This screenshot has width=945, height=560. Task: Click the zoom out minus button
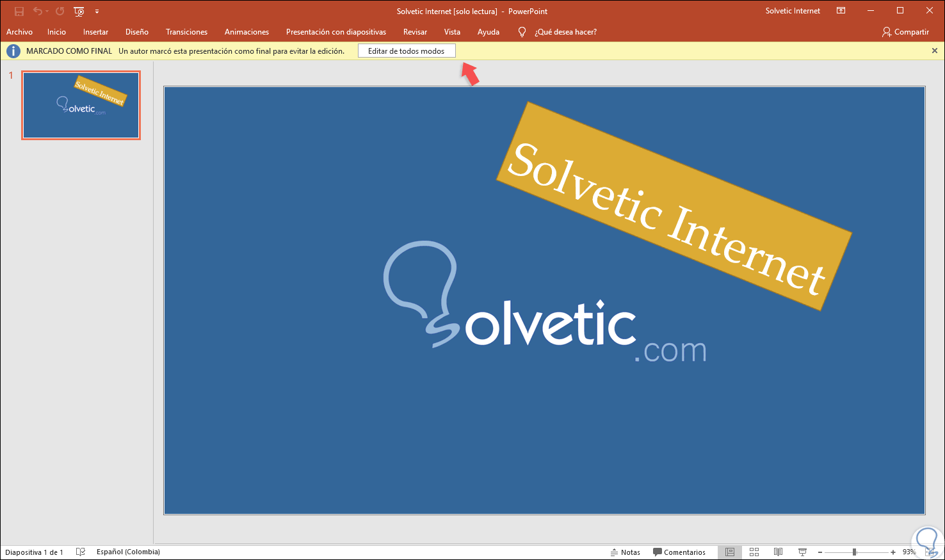820,552
